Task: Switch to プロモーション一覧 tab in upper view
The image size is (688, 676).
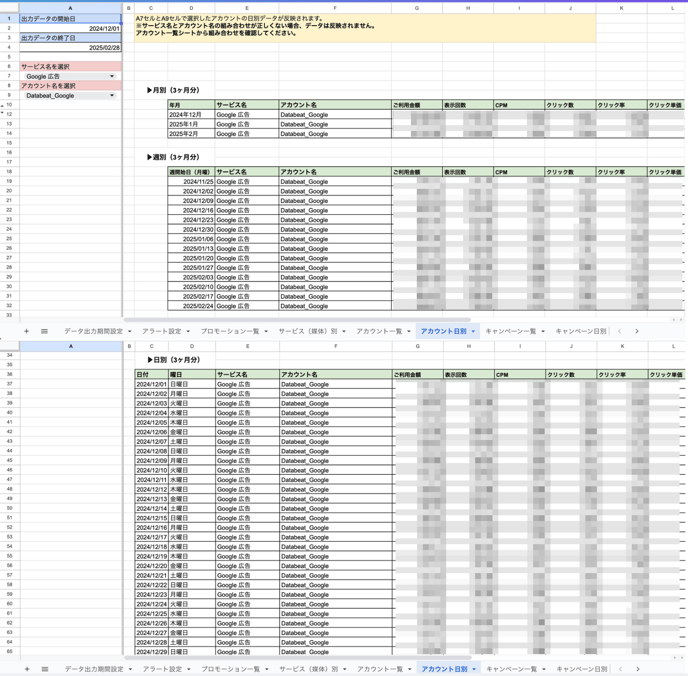Action: [x=230, y=331]
